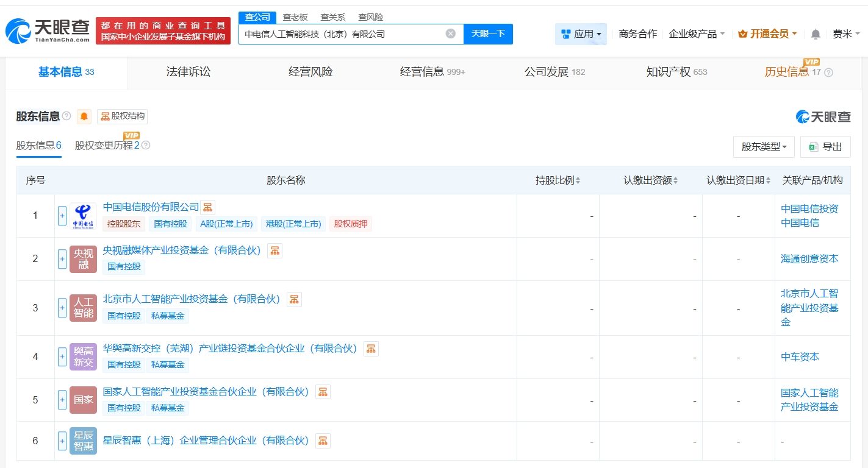Click the 央视融 avatar icon
868x468 pixels.
click(x=83, y=259)
